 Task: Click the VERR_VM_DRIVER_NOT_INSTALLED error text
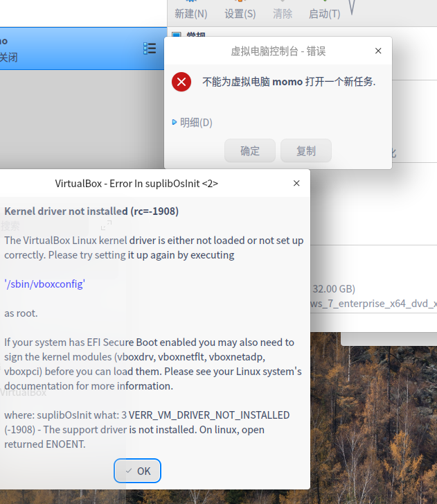tap(209, 415)
